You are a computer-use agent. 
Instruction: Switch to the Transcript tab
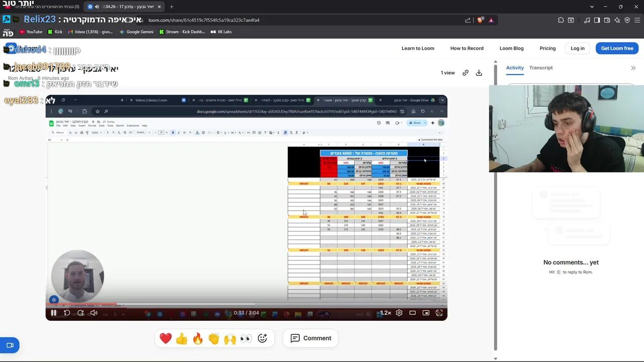pos(541,68)
